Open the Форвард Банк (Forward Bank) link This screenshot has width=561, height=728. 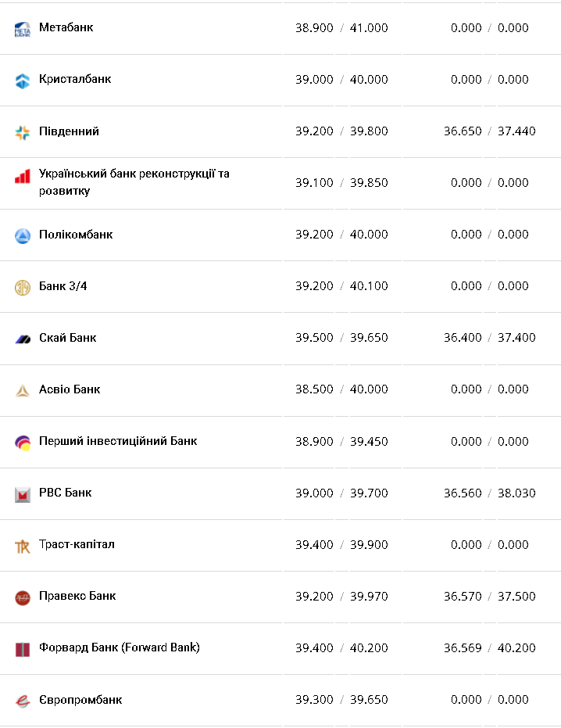pyautogui.click(x=119, y=647)
